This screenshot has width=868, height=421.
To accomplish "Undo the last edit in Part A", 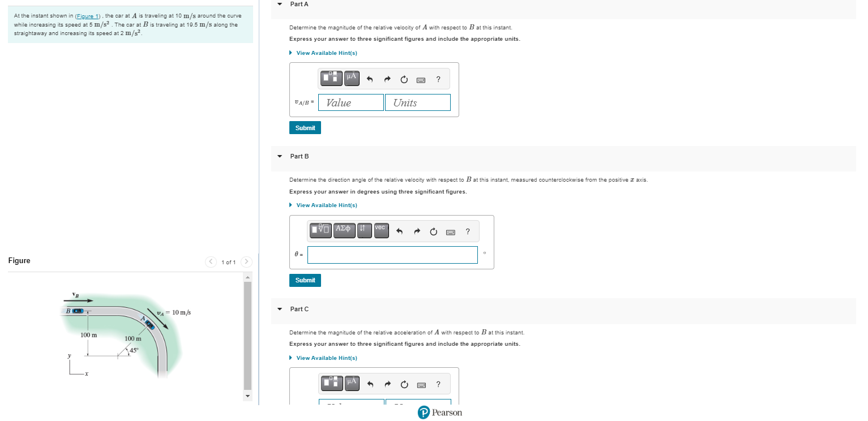I will [x=370, y=80].
